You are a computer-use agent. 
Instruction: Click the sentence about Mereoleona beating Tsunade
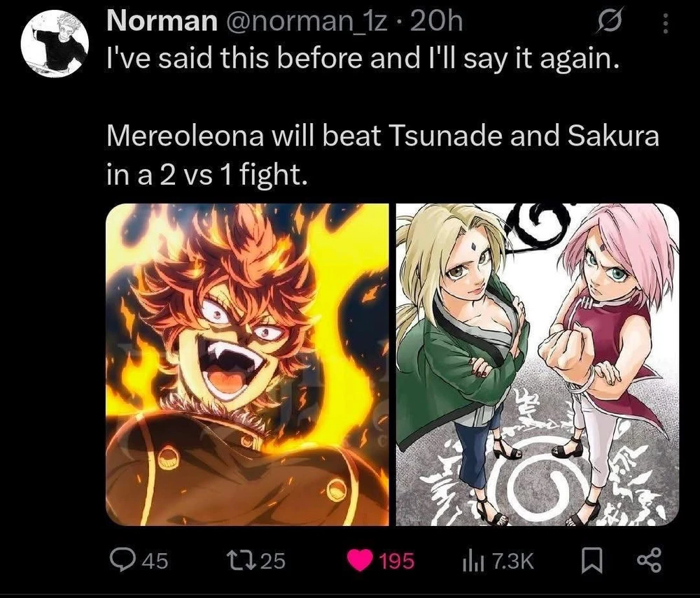click(383, 156)
